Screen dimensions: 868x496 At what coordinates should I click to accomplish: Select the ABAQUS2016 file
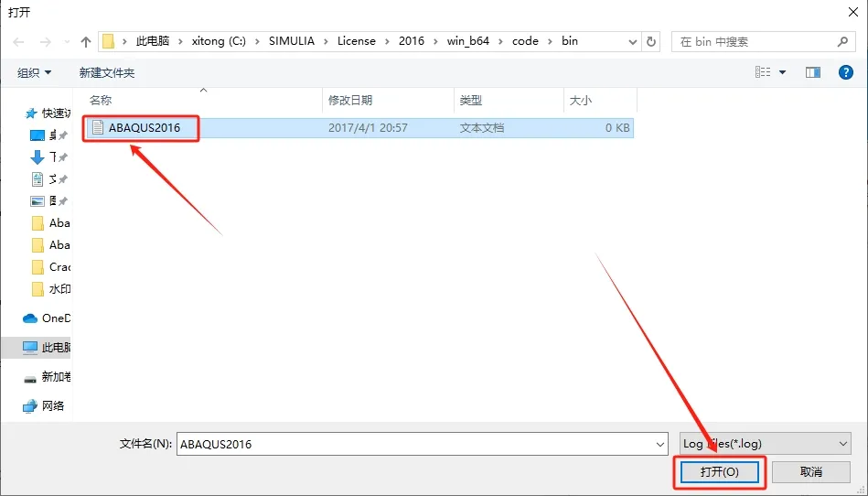[359, 128]
